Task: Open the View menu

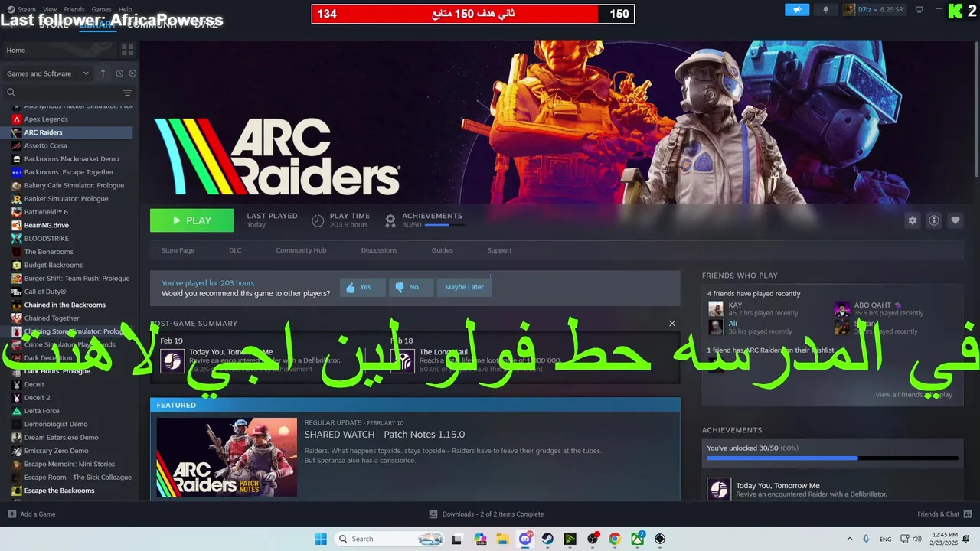Action: coord(50,10)
